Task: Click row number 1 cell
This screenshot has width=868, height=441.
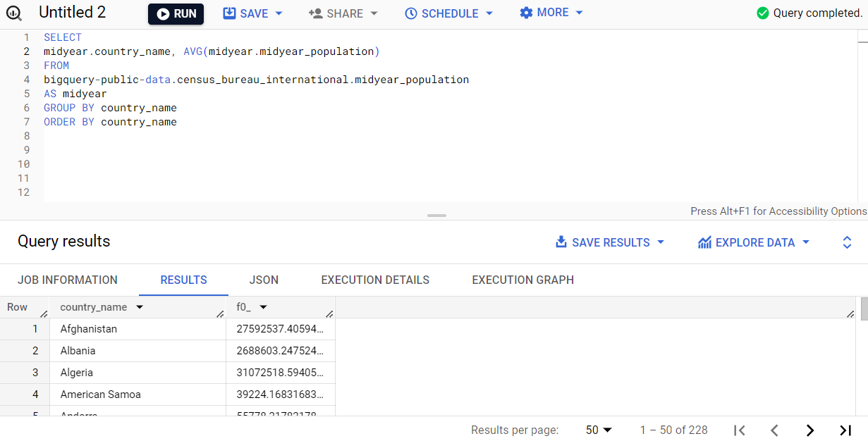Action: click(x=24, y=329)
